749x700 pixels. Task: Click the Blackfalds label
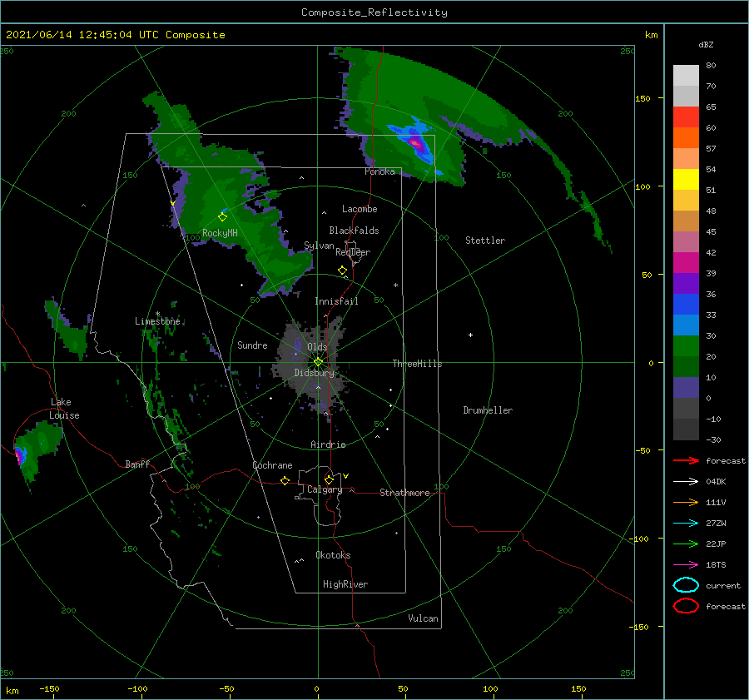[x=354, y=231]
